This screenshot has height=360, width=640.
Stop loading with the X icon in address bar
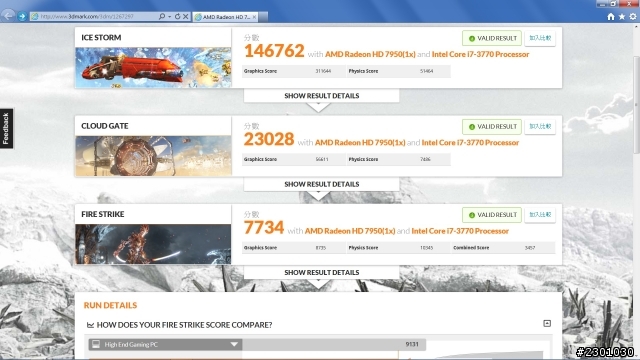(185, 16)
